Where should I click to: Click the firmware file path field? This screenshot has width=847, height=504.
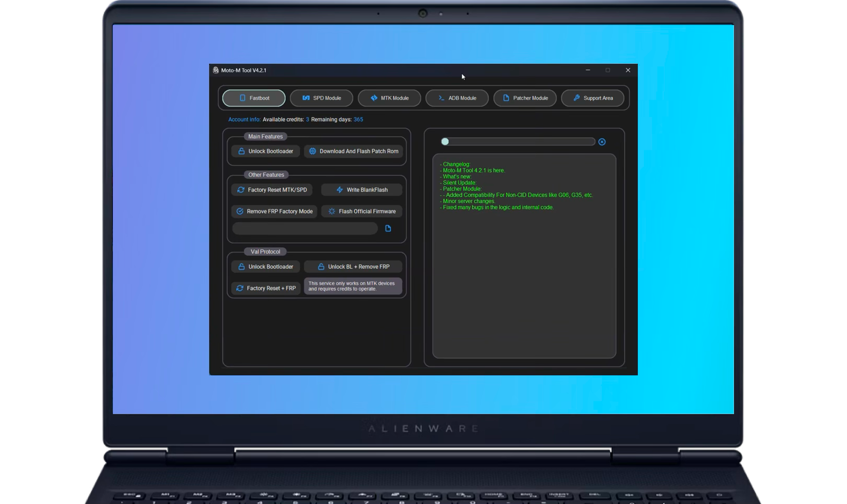(305, 228)
